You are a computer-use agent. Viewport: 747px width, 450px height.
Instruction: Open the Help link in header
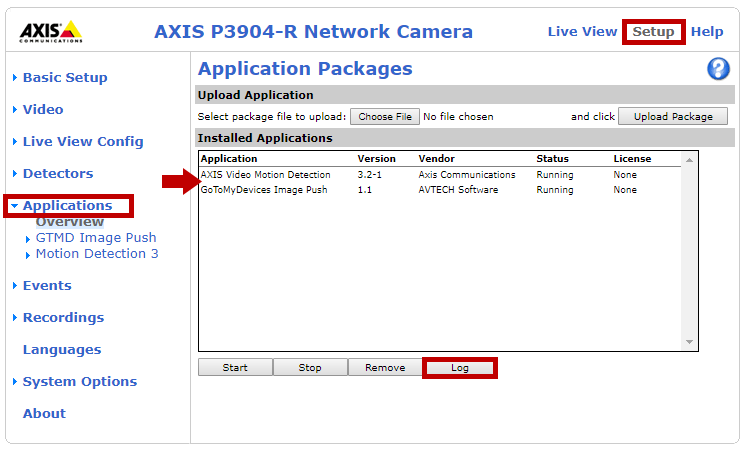click(x=707, y=32)
